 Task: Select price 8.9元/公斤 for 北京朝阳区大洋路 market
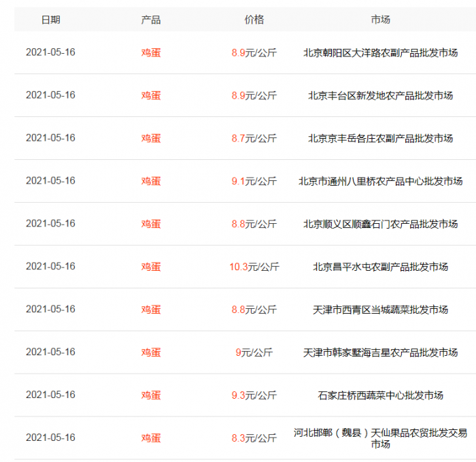coord(254,52)
